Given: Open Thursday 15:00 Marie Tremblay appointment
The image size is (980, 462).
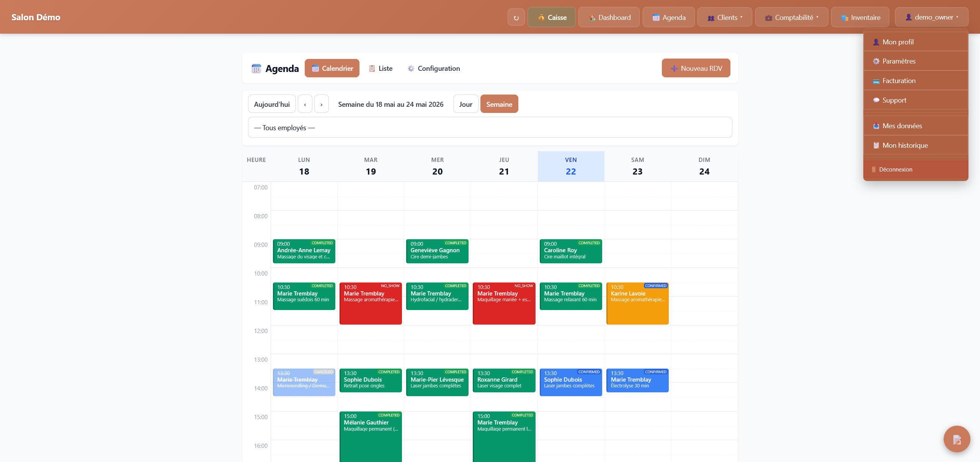Looking at the screenshot, I should coord(504,437).
